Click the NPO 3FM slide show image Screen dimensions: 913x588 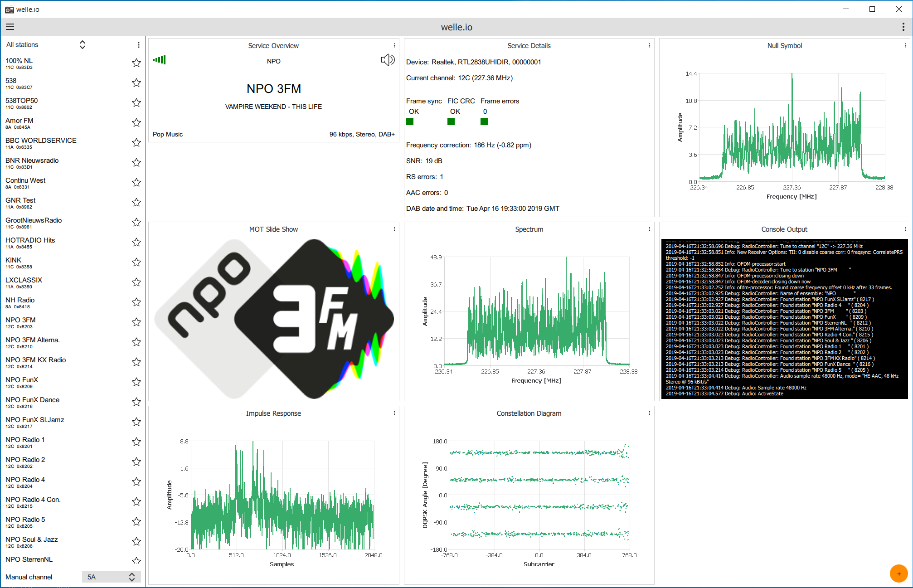click(x=274, y=318)
